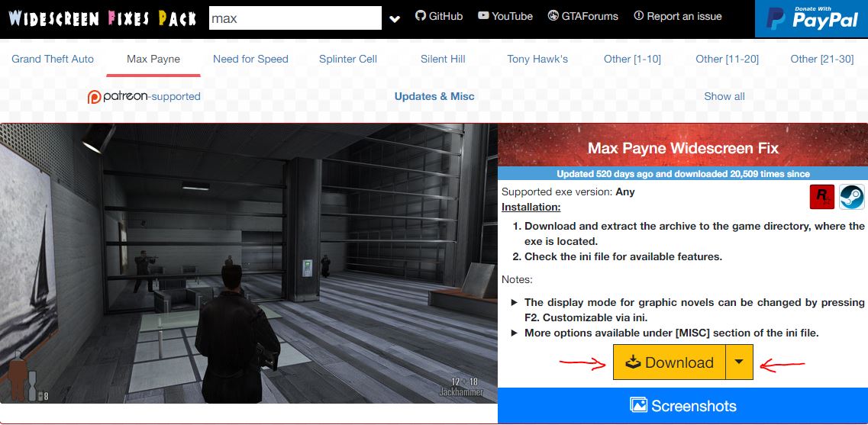The height and width of the screenshot is (425, 868).
Task: Click the Max Payne gameplay screenshot
Action: [249, 263]
